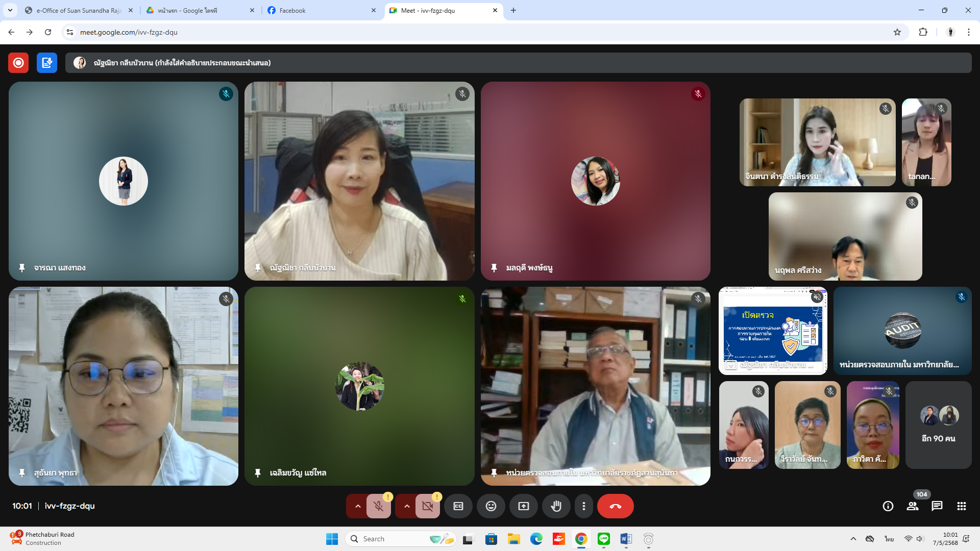The image size is (980, 551).
Task: Click the red recording indicator icon
Action: tap(18, 63)
